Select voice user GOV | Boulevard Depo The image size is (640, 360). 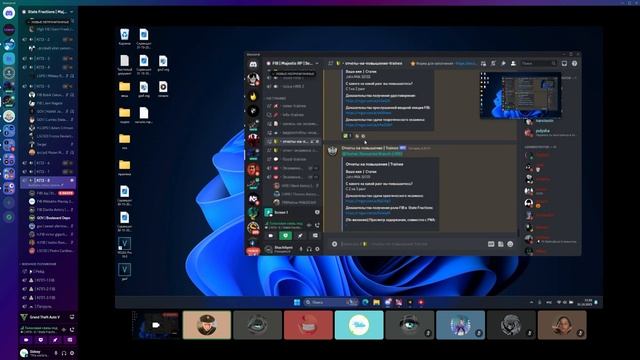[51, 218]
